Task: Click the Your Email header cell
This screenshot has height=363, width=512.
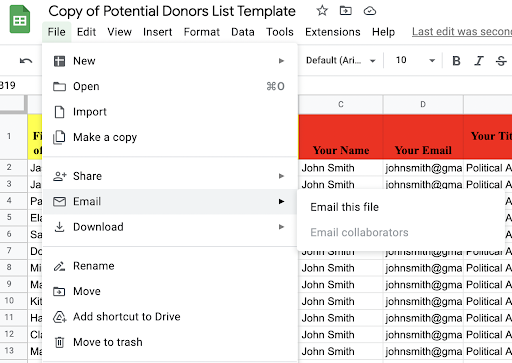Action: coord(423,137)
